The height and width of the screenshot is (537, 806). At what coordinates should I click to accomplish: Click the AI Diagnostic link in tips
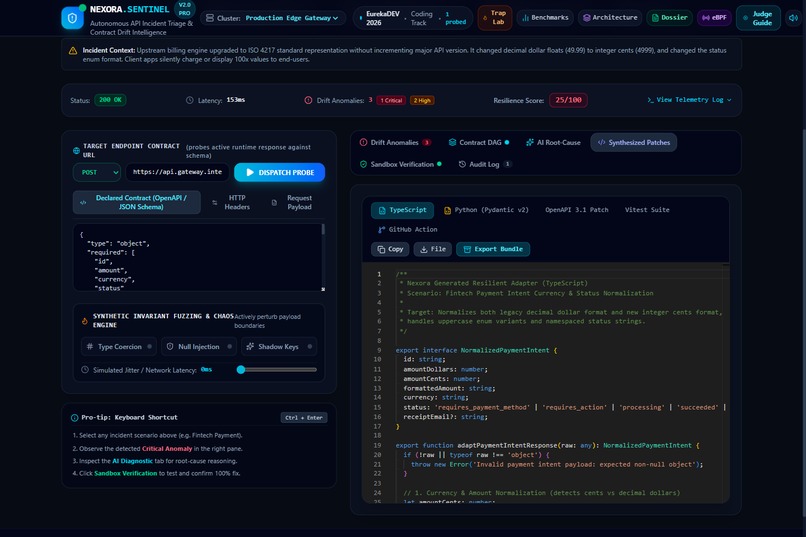[133, 461]
